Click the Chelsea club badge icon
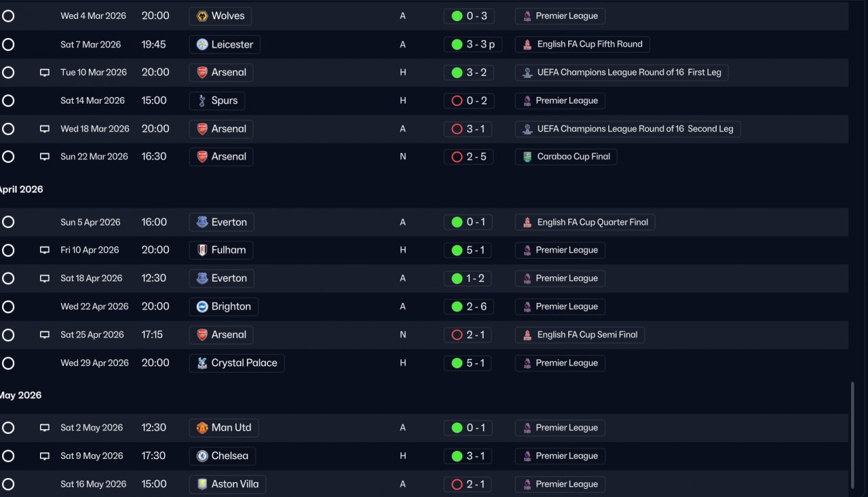868x497 pixels. [x=202, y=456]
